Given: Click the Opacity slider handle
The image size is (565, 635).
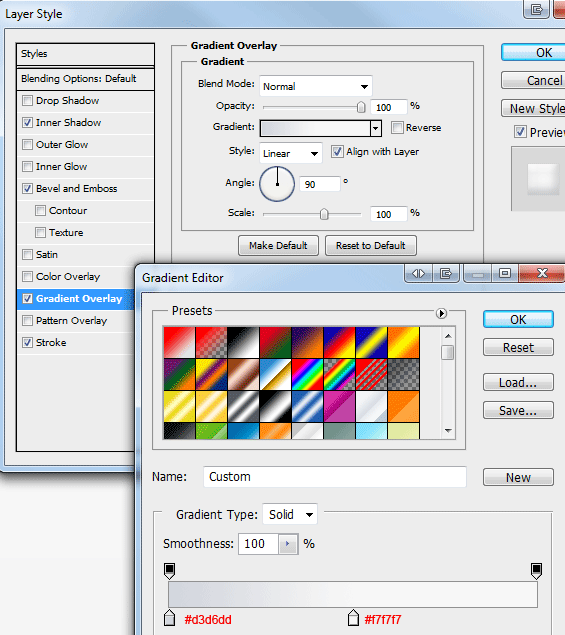Looking at the screenshot, I should pyautogui.click(x=360, y=107).
